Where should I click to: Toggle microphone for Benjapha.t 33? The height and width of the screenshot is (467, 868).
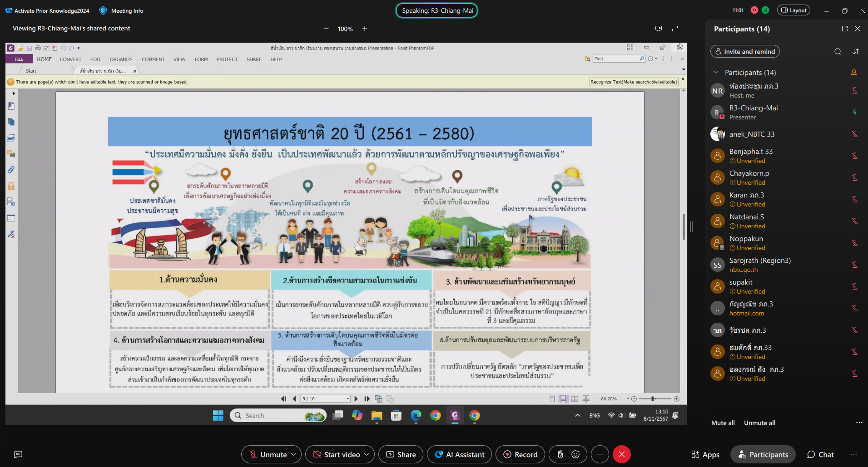tap(855, 156)
